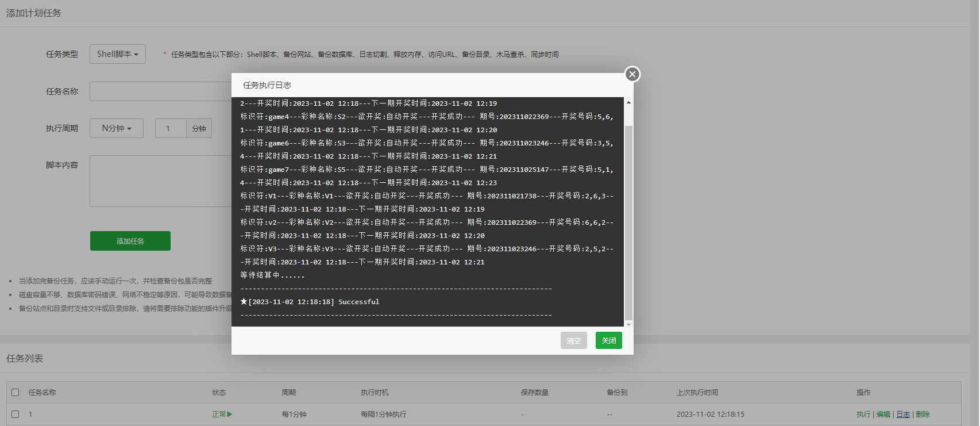The height and width of the screenshot is (426, 980).
Task: Click the 编辑 link for task 1
Action: pos(883,414)
